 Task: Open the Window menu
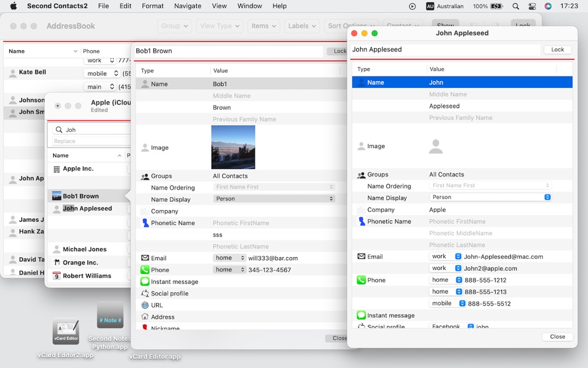(x=250, y=6)
